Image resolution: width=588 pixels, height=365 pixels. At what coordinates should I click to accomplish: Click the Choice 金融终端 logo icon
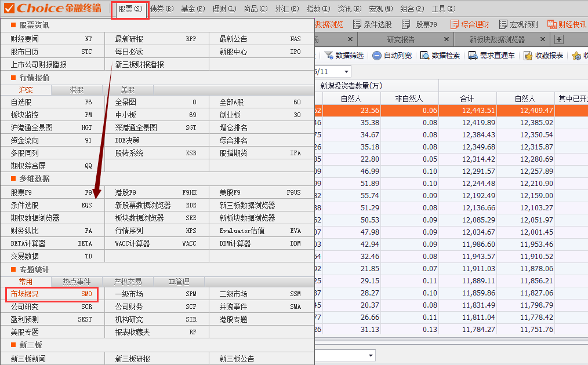[8, 8]
